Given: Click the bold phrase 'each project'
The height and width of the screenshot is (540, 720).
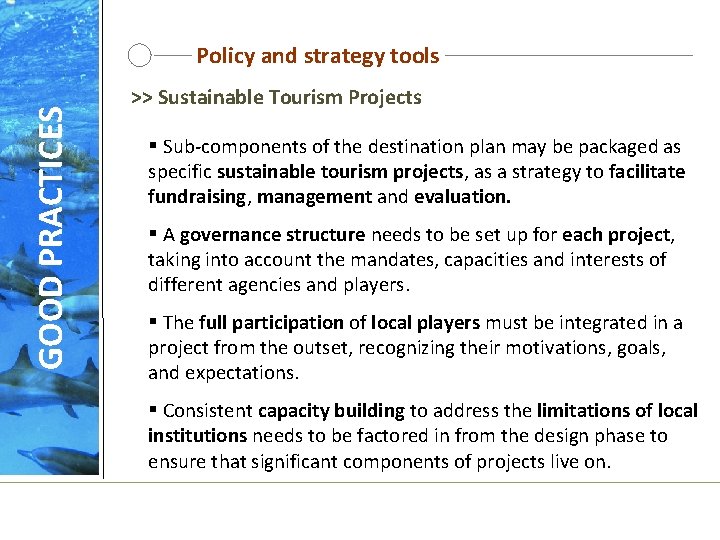Looking at the screenshot, I should pyautogui.click(x=616, y=235).
